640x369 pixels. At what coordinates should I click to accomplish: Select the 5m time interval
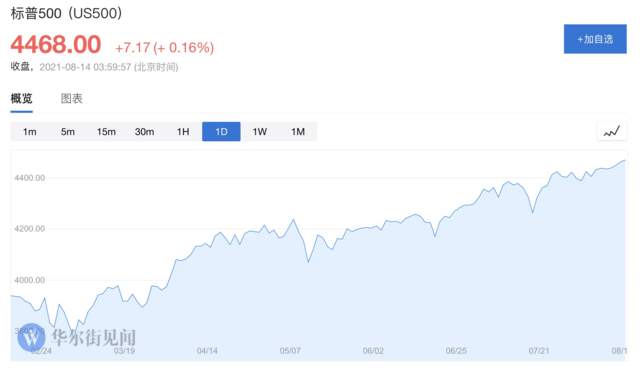[68, 132]
